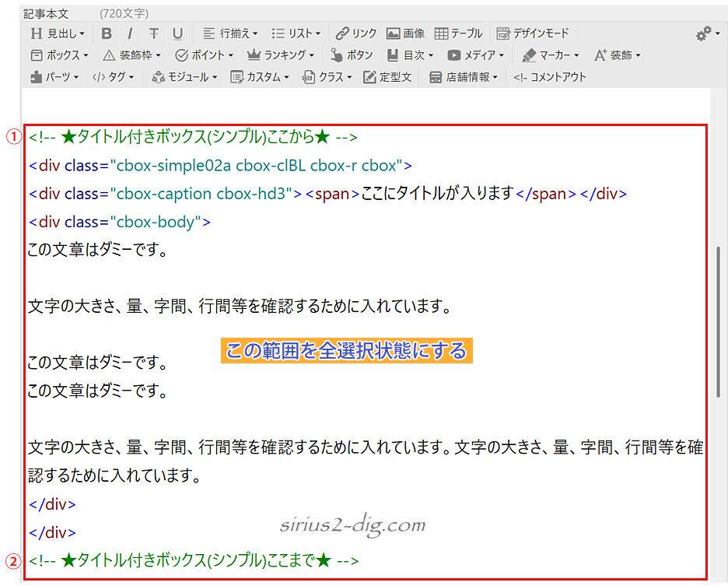The width and height of the screenshot is (728, 586).
Task: Insert an image with the 画像 tool
Action: [x=405, y=33]
